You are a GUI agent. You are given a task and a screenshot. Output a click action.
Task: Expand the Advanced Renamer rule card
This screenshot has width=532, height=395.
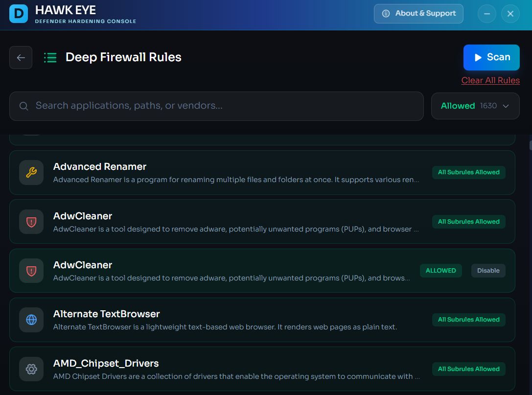pos(262,172)
